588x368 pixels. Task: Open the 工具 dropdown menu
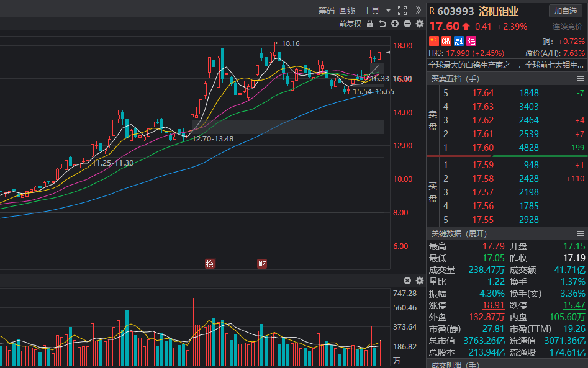[x=377, y=11]
